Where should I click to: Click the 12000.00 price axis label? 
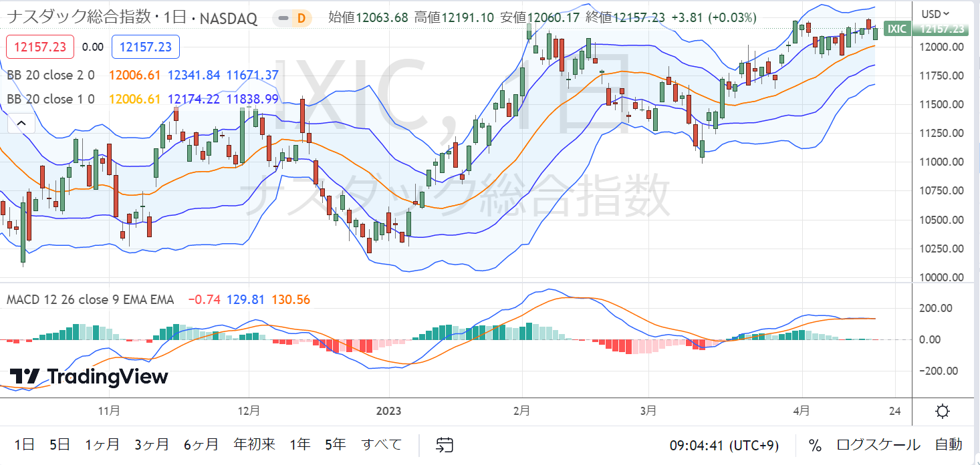tap(941, 47)
